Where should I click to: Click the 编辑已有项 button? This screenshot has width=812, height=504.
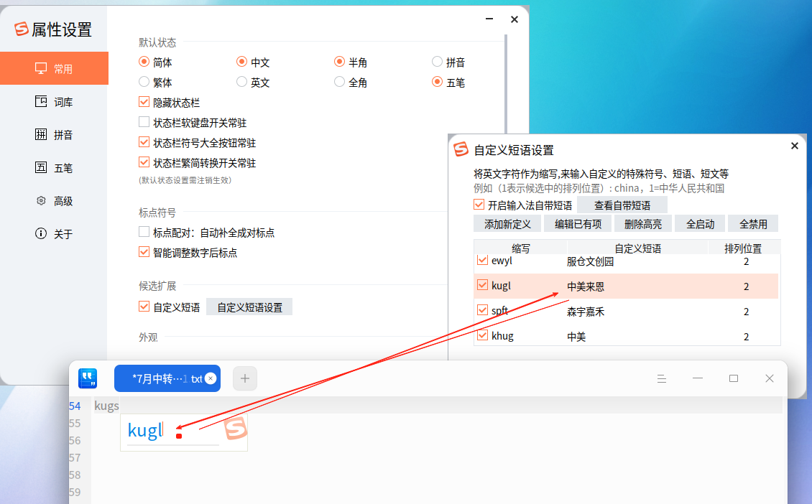[x=578, y=224]
